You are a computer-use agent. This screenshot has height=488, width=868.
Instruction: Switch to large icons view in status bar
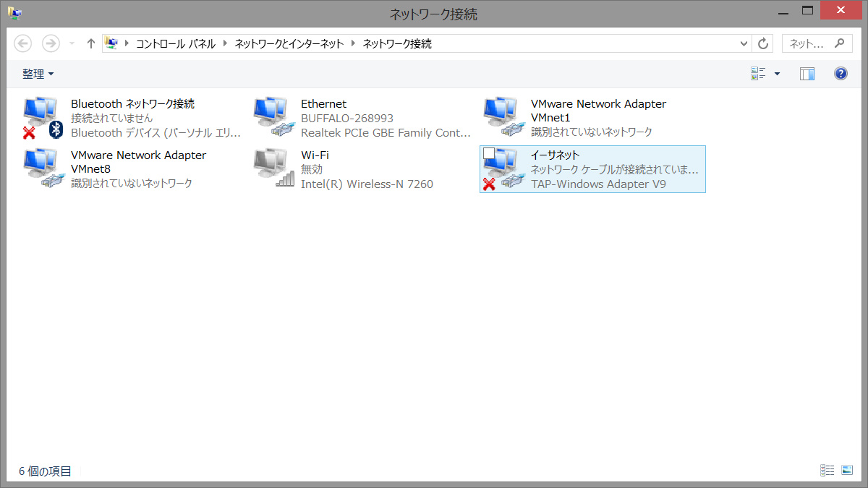[x=848, y=471]
